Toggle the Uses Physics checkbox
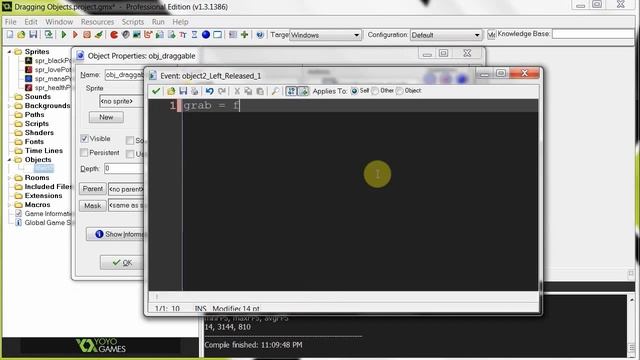 click(x=130, y=153)
